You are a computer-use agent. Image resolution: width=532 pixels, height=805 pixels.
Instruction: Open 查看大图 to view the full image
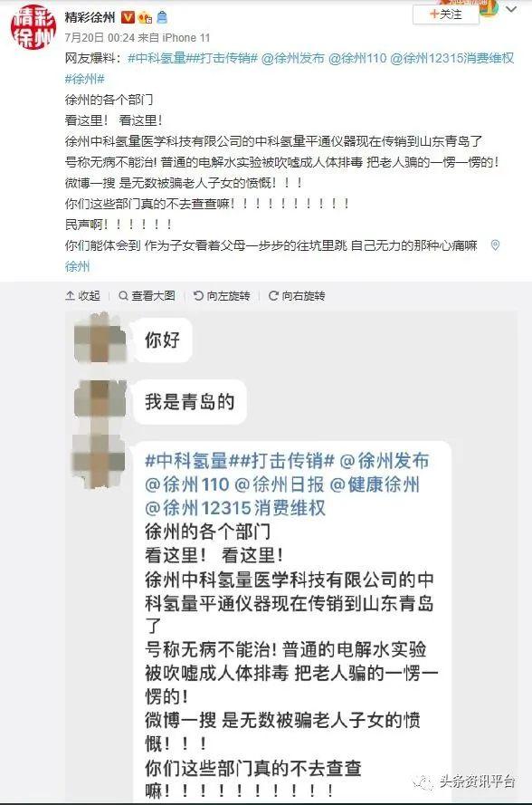tap(147, 296)
